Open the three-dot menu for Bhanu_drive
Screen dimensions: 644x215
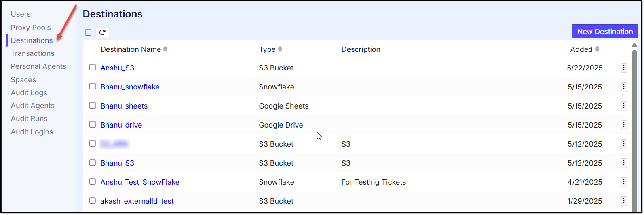[x=623, y=125]
